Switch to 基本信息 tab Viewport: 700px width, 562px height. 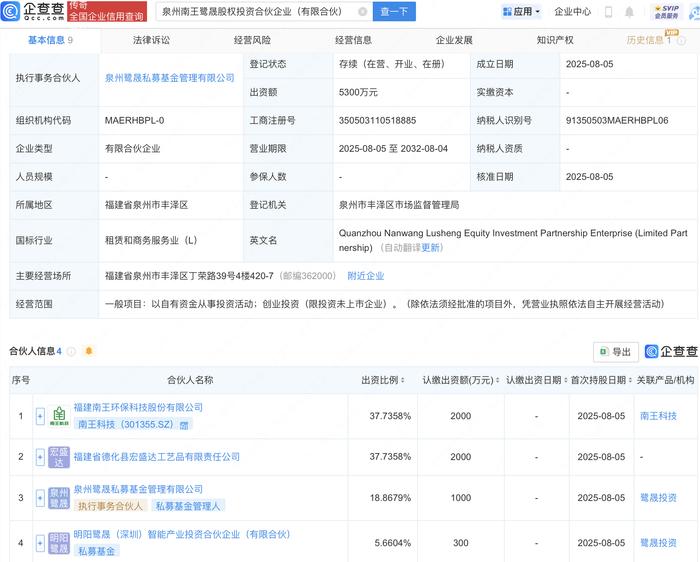click(50, 40)
